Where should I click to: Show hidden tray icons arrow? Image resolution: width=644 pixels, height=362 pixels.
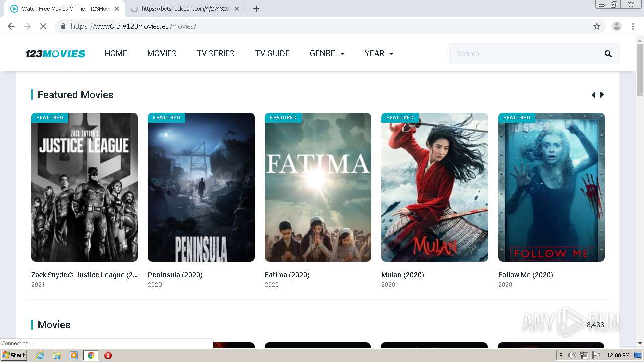tap(561, 355)
